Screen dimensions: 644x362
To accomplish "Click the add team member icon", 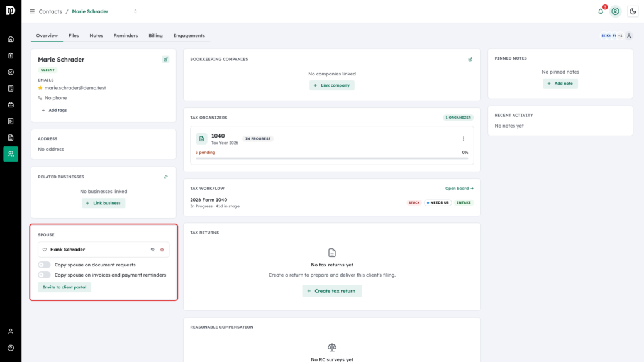I will (x=629, y=36).
